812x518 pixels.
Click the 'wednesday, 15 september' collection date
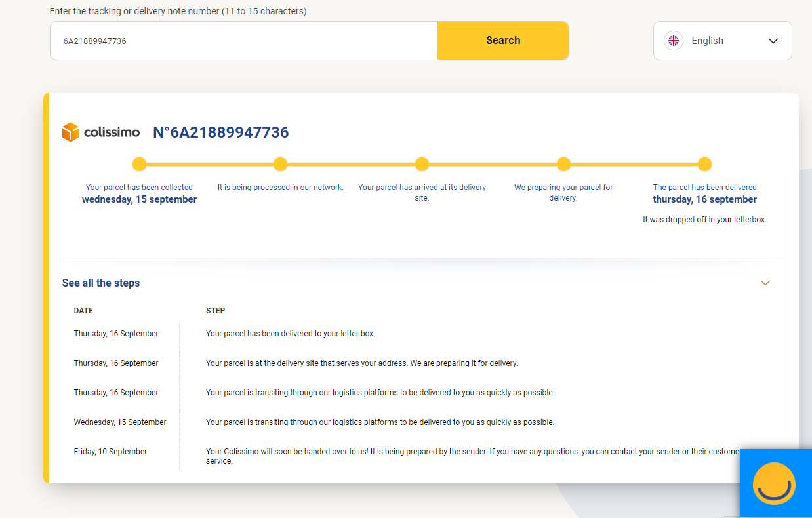click(x=139, y=199)
